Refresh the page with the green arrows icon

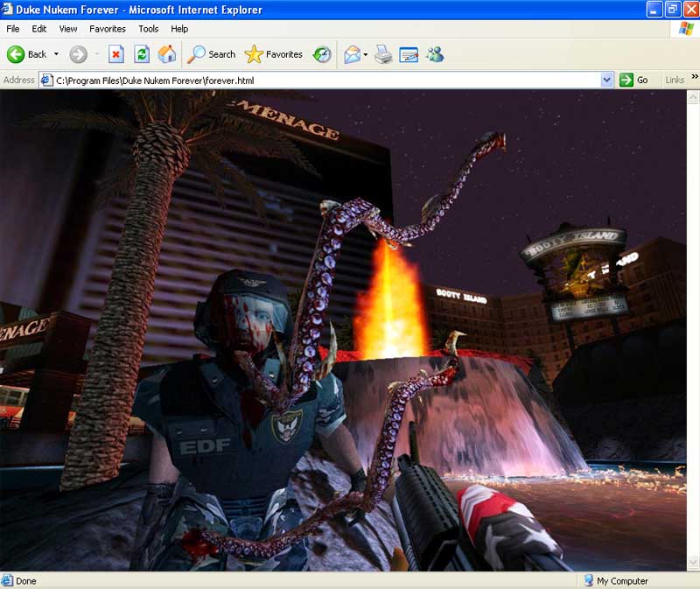141,54
